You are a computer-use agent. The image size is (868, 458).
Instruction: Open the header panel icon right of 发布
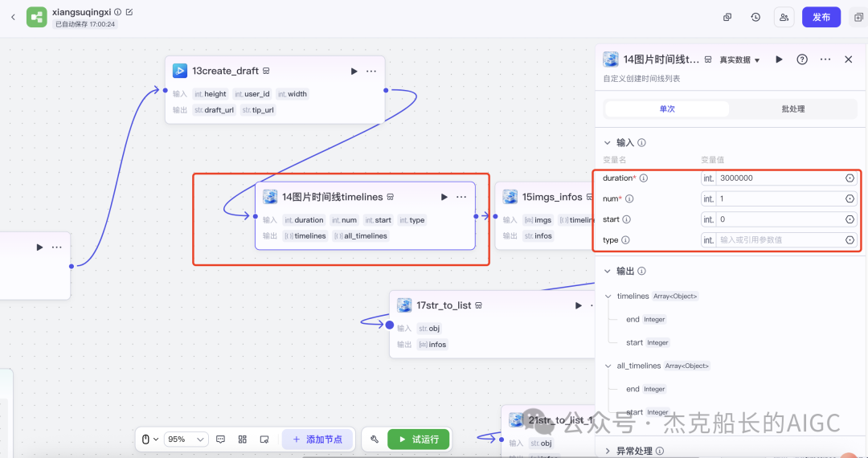859,17
